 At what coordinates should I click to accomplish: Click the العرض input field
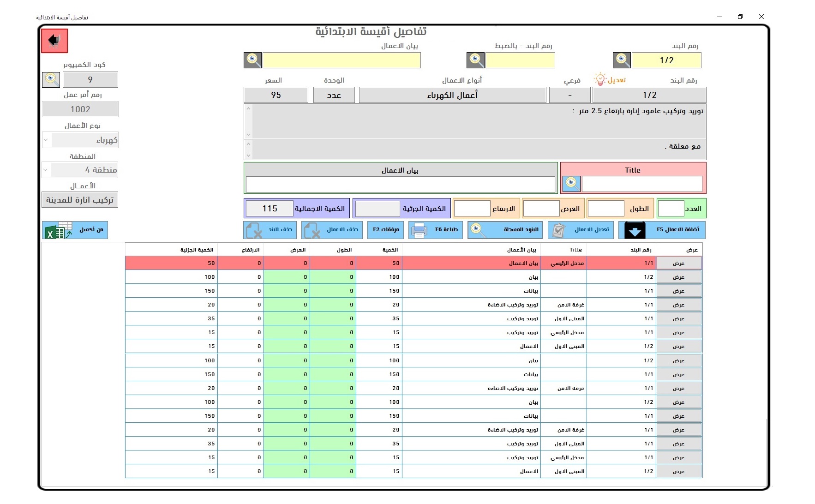(541, 209)
